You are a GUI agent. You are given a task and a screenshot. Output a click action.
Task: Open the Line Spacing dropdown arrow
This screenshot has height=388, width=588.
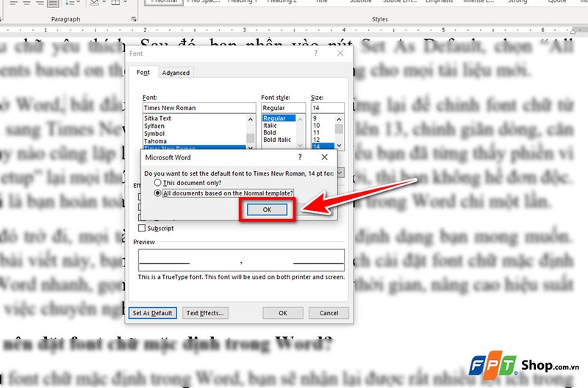79,2
